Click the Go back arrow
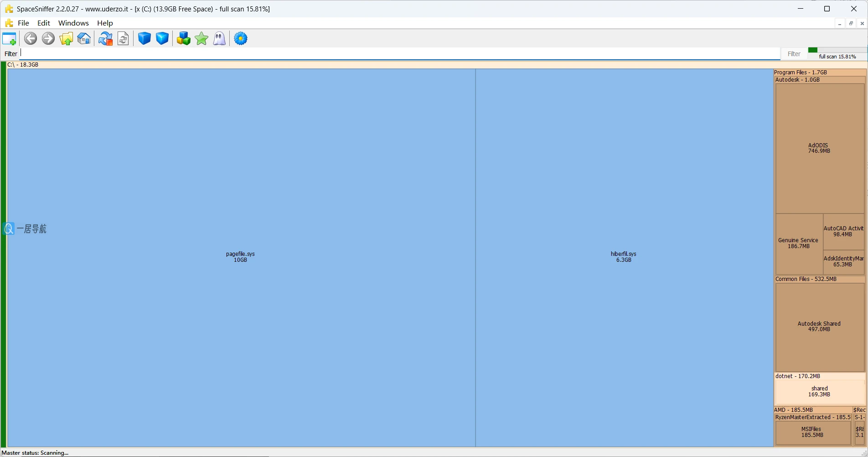 point(31,39)
